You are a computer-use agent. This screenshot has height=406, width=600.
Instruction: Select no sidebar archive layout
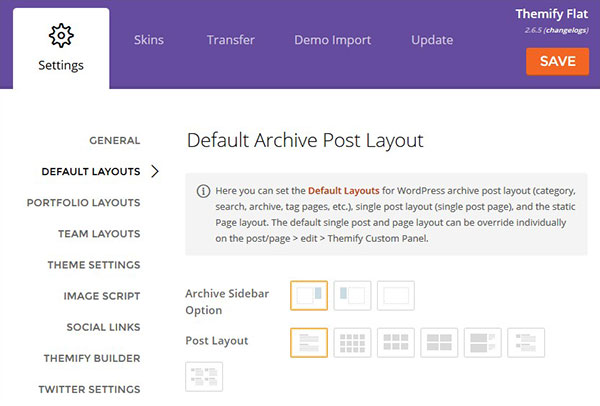(x=396, y=295)
